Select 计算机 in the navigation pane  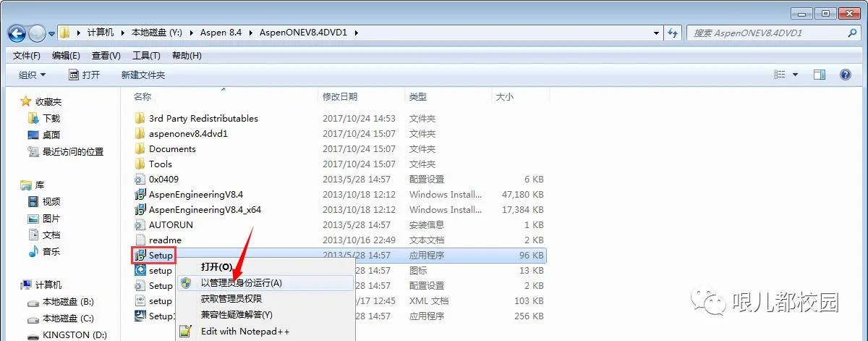[x=48, y=285]
